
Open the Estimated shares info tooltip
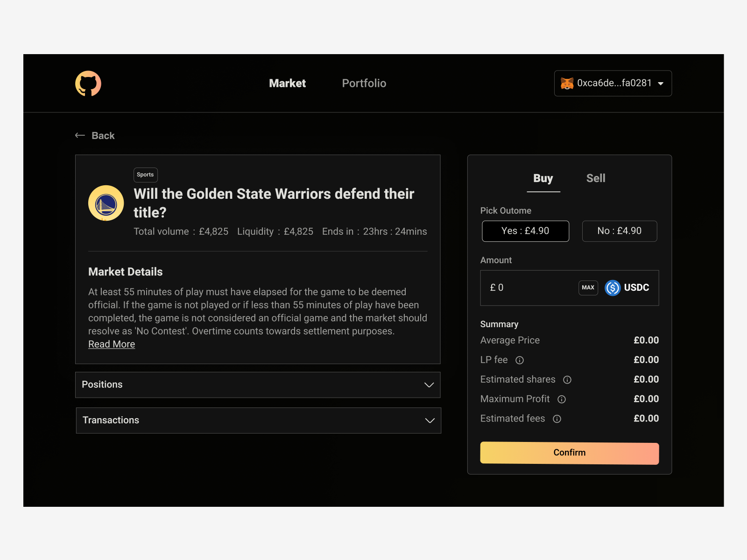pyautogui.click(x=567, y=380)
